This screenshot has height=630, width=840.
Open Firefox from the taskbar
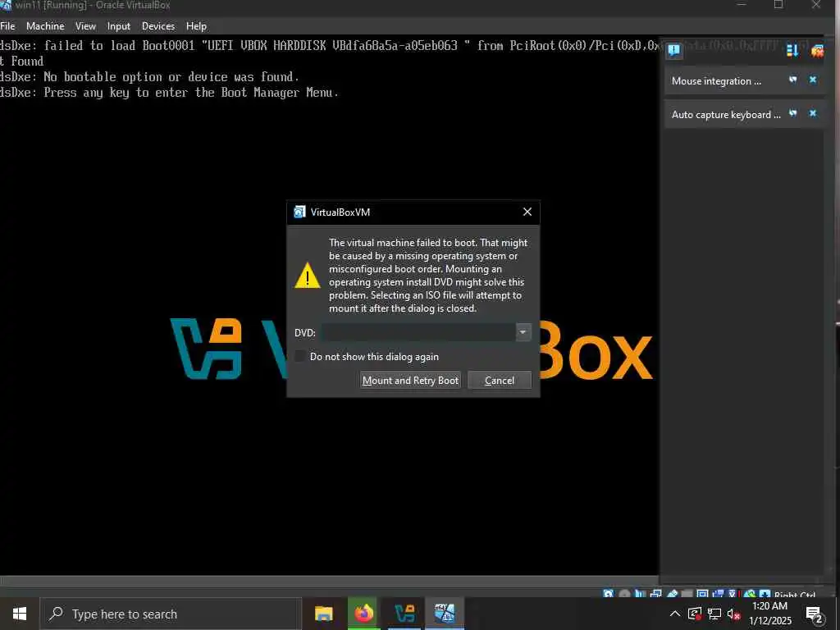363,614
